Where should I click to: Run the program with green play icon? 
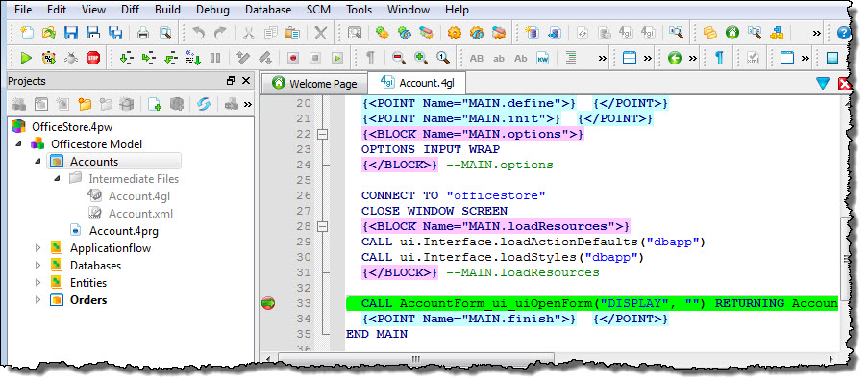pos(26,58)
